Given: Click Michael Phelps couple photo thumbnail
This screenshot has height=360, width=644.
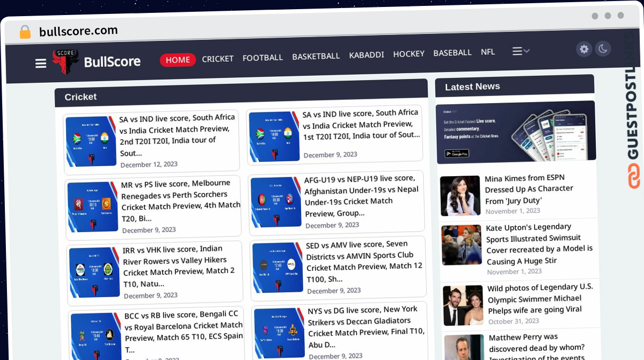Looking at the screenshot, I should [x=463, y=305].
